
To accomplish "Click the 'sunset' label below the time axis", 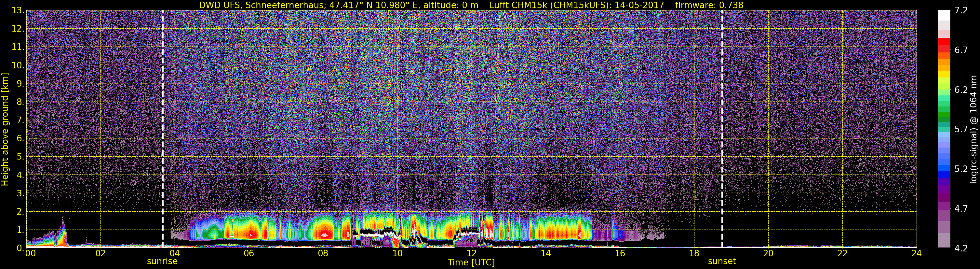I will (722, 262).
